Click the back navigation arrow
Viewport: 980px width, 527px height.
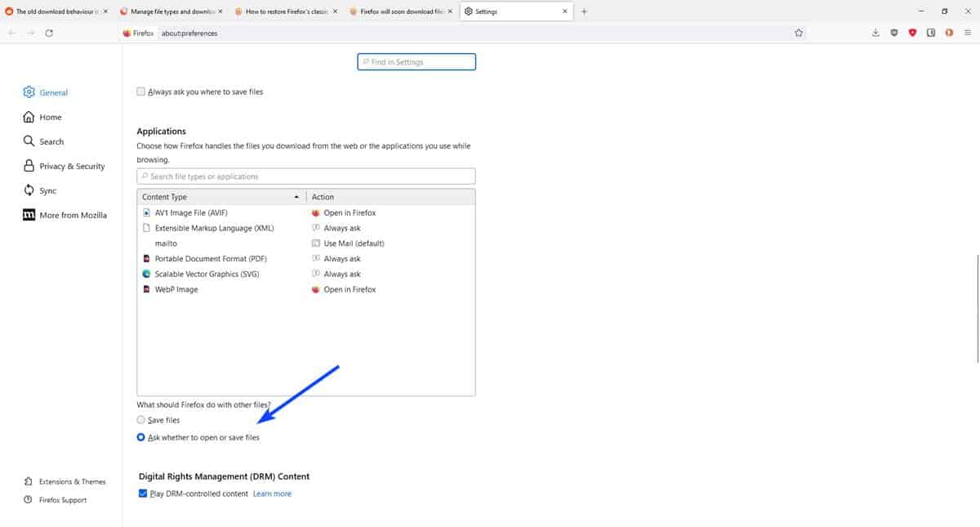(x=11, y=33)
